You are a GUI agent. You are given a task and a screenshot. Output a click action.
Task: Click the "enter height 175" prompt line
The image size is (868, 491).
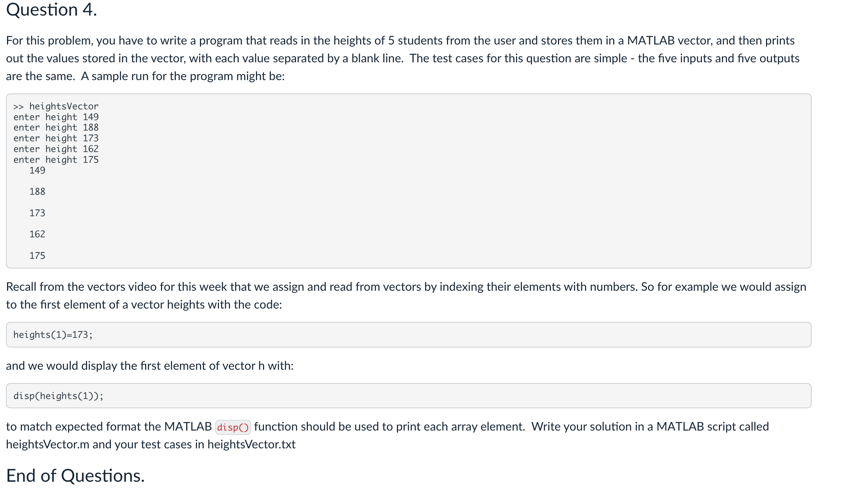(56, 160)
